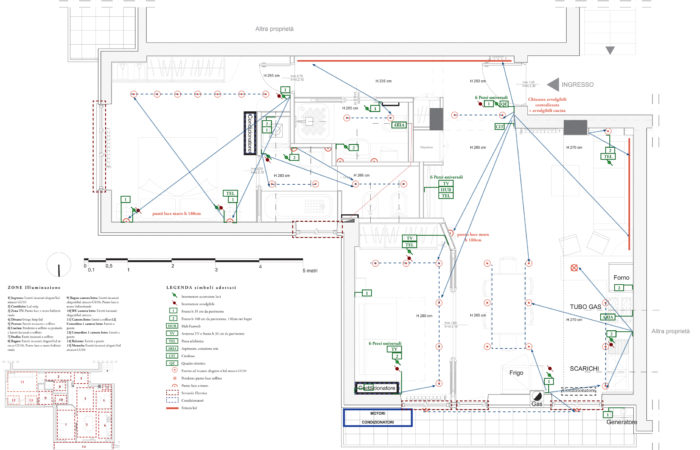The height and width of the screenshot is (450, 700).
Task: Click the grey arrow beside INGRESSO
Action: (x=553, y=84)
